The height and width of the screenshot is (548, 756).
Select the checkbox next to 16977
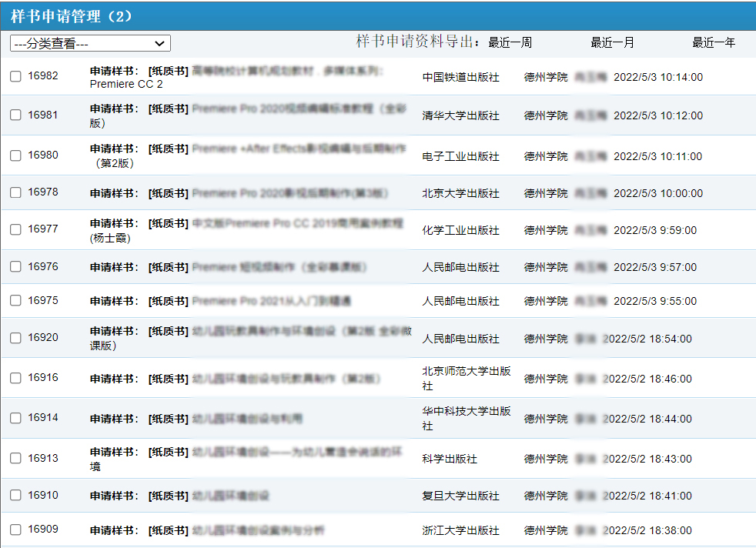point(15,229)
